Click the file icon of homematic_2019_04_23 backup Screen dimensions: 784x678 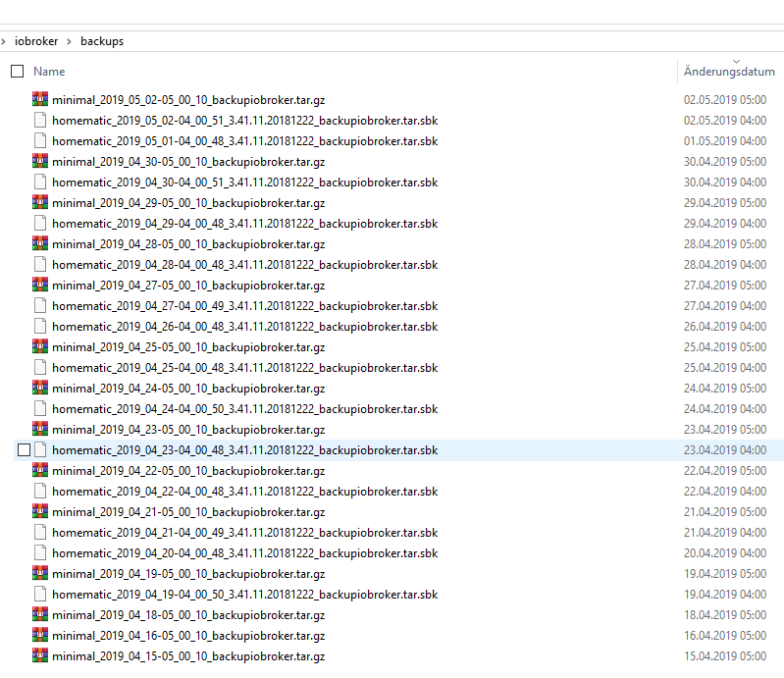(x=40, y=450)
